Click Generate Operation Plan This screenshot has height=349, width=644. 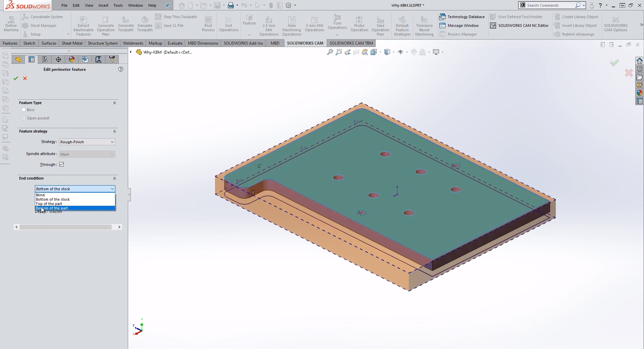(x=106, y=26)
